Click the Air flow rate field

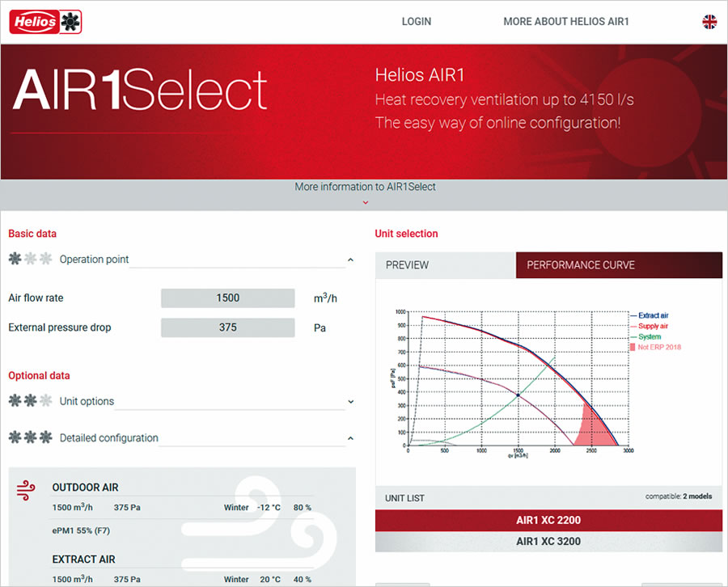coord(227,298)
